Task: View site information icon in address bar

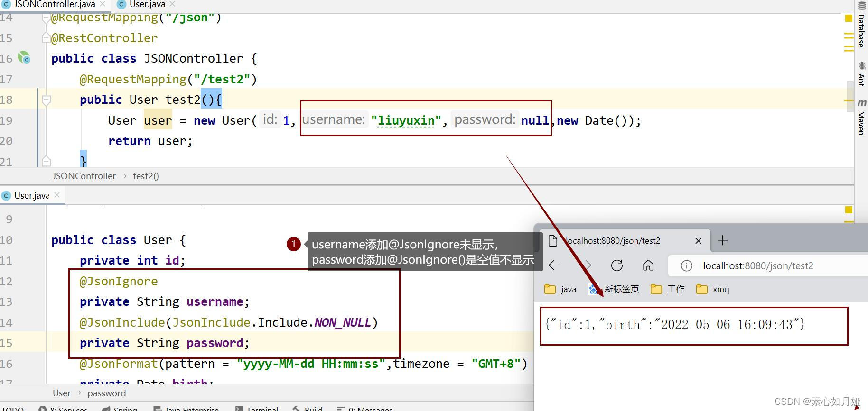Action: (x=686, y=266)
